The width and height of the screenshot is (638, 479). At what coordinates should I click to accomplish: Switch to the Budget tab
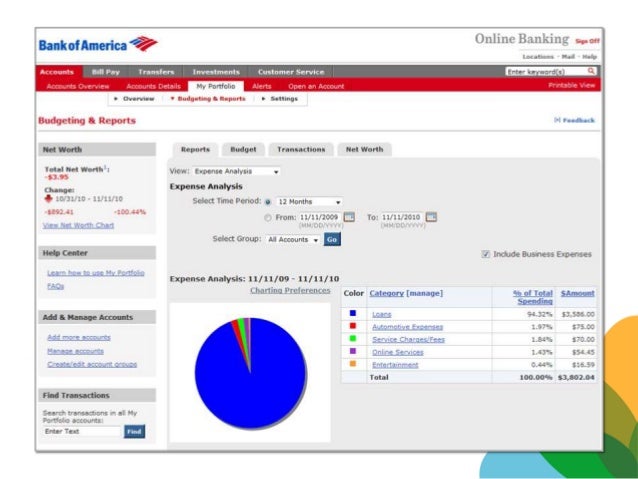[243, 149]
